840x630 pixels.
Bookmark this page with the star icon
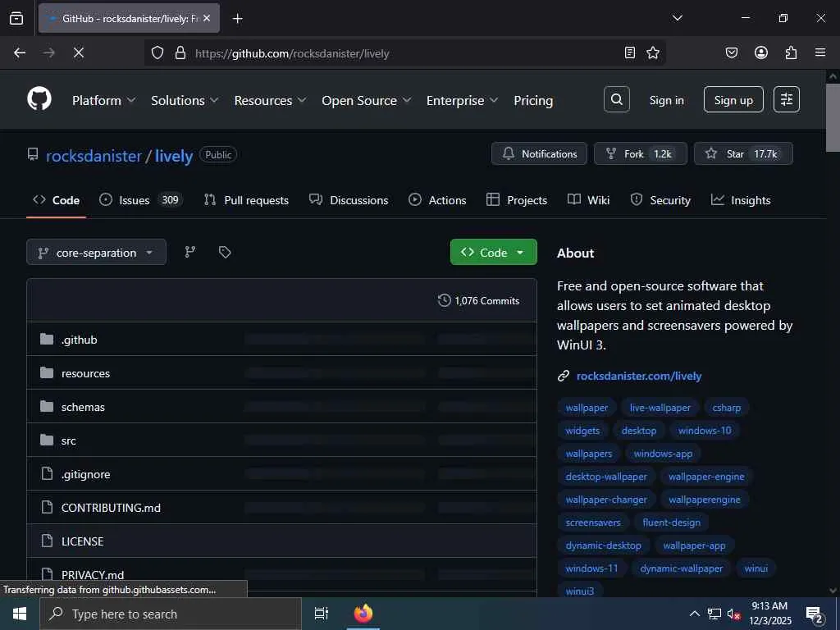(652, 52)
